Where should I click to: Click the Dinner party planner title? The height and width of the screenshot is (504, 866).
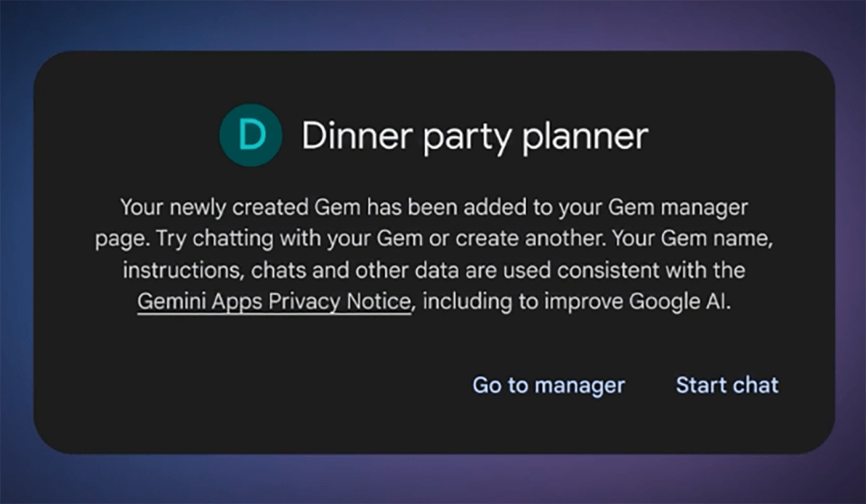pos(475,136)
